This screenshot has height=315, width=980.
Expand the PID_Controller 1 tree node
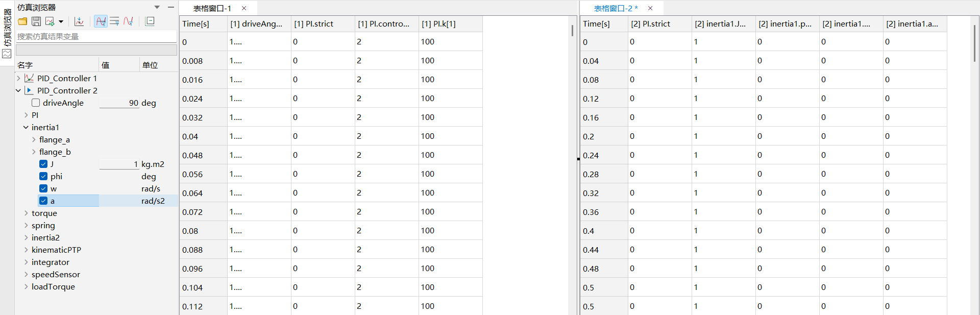click(19, 78)
